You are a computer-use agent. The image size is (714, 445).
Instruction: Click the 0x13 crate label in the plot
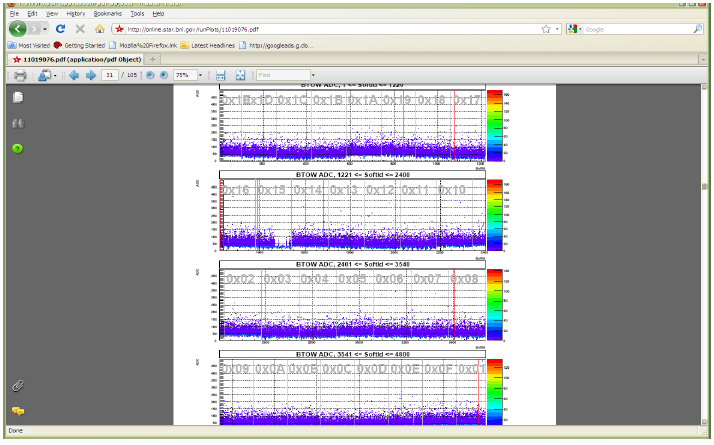click(344, 190)
